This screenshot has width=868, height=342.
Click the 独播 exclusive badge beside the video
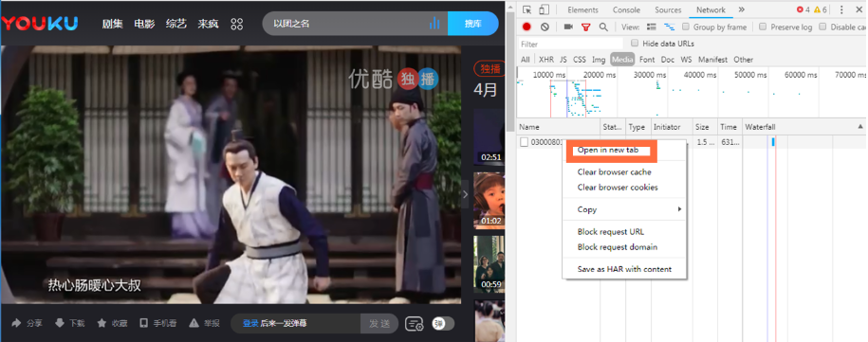[489, 68]
